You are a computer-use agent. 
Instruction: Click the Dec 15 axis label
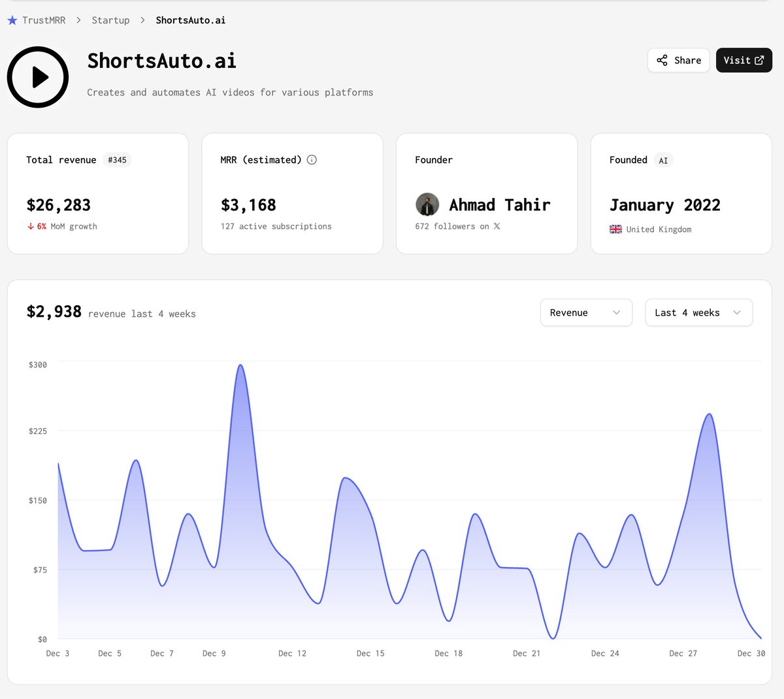370,653
